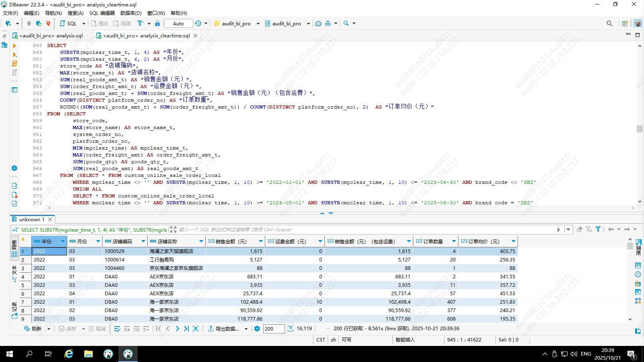The image size is (644, 362).
Task: Execute the SQL statement with the orange arrow
Action: click(14, 46)
